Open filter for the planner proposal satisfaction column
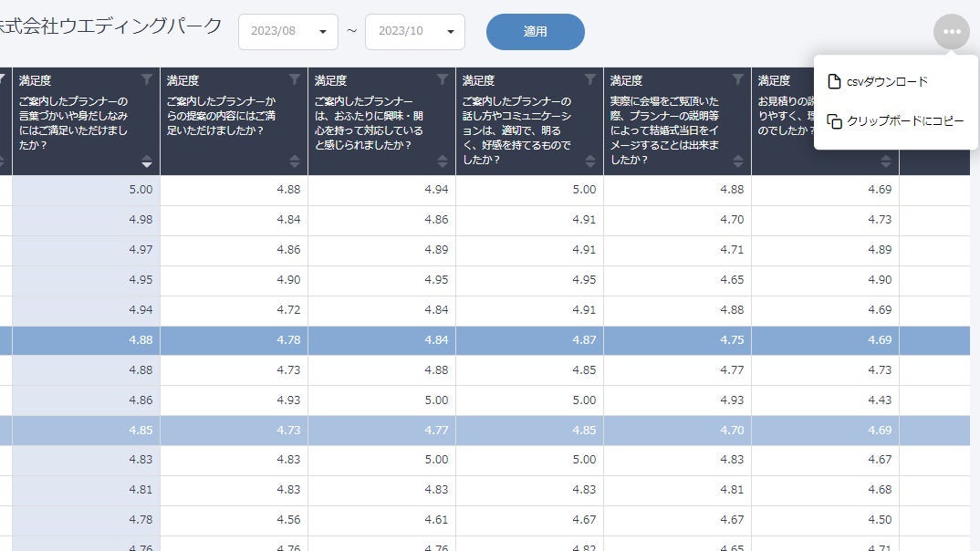980x551 pixels. coord(294,79)
